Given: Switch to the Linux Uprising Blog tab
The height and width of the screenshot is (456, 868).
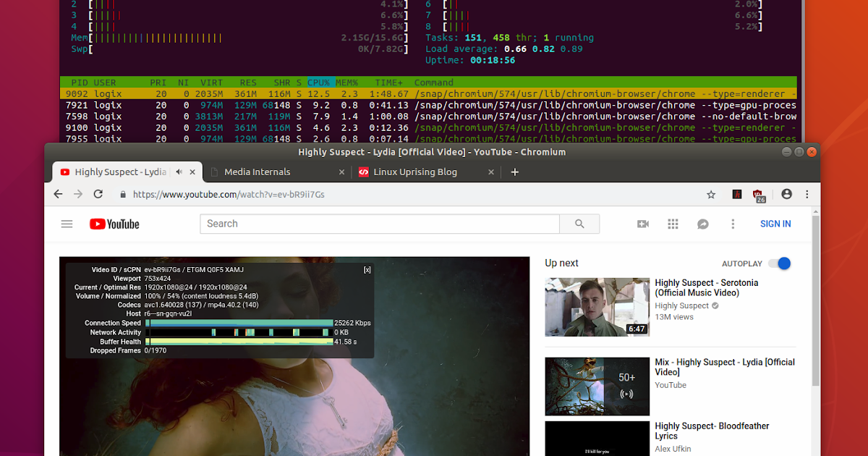Looking at the screenshot, I should pyautogui.click(x=414, y=172).
